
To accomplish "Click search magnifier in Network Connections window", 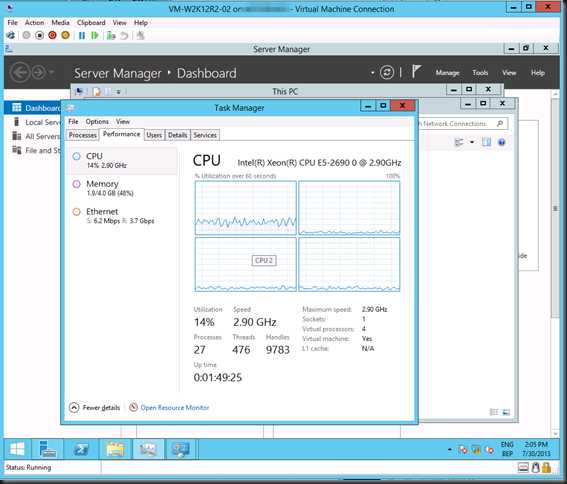I will point(500,124).
